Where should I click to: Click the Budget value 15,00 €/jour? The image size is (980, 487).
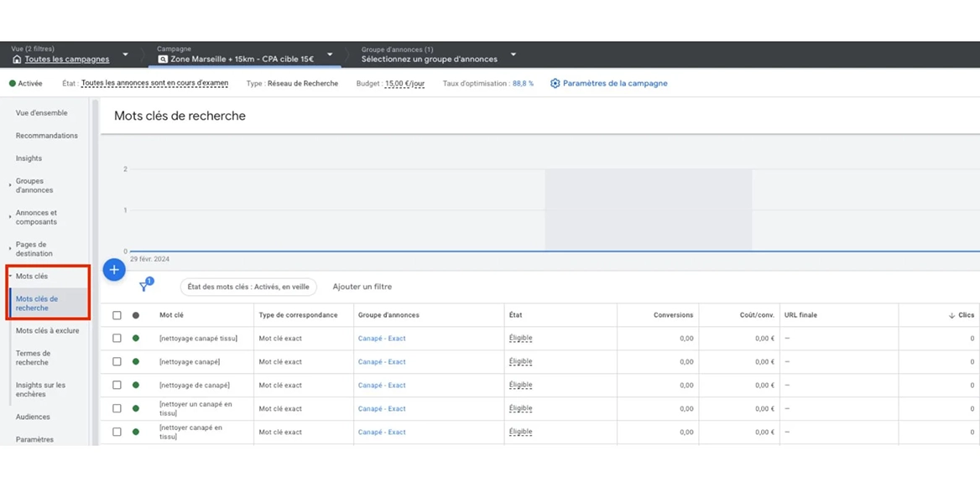click(x=405, y=83)
